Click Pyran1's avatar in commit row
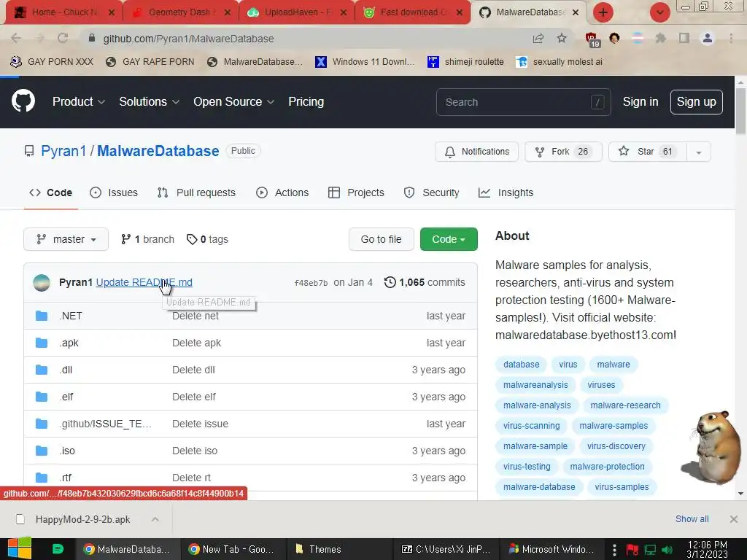 42,282
